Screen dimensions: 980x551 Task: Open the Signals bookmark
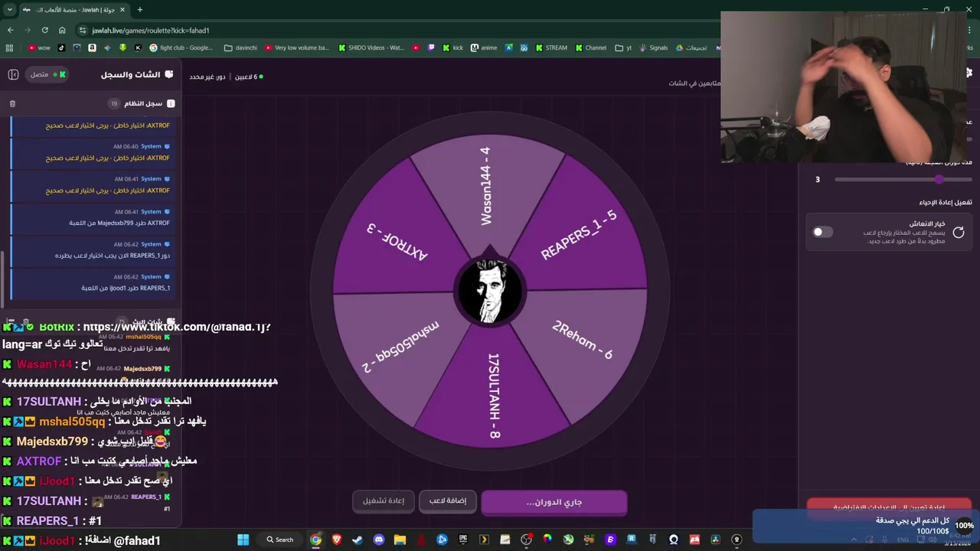click(x=653, y=47)
